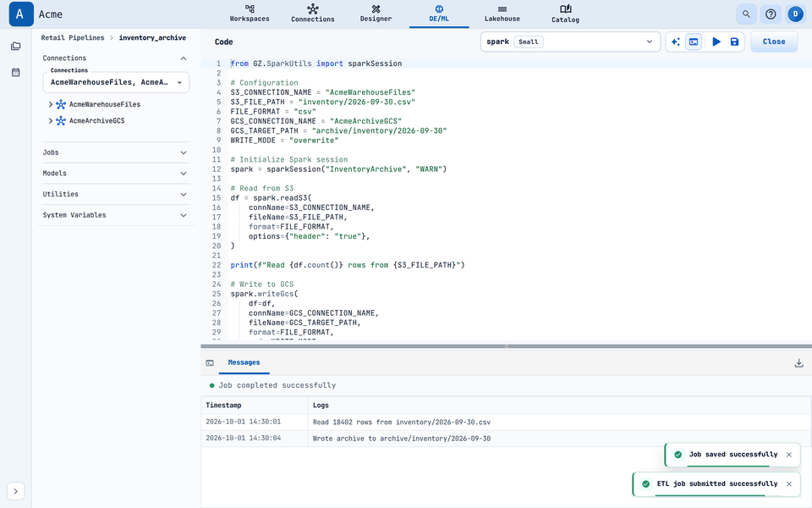This screenshot has height=508, width=812.
Task: Expand the Models section
Action: (116, 173)
